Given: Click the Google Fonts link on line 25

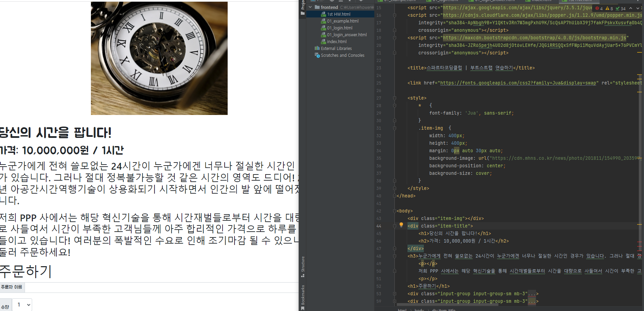Looking at the screenshot, I should tap(518, 83).
